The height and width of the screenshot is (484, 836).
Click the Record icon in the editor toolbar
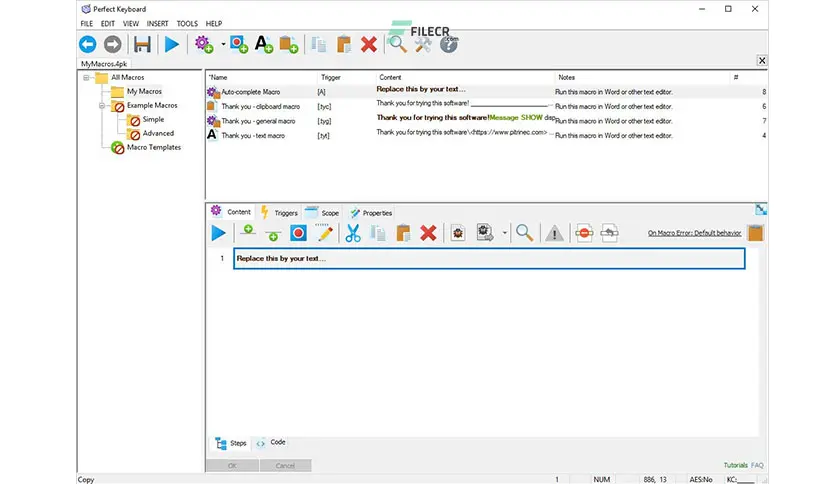298,233
